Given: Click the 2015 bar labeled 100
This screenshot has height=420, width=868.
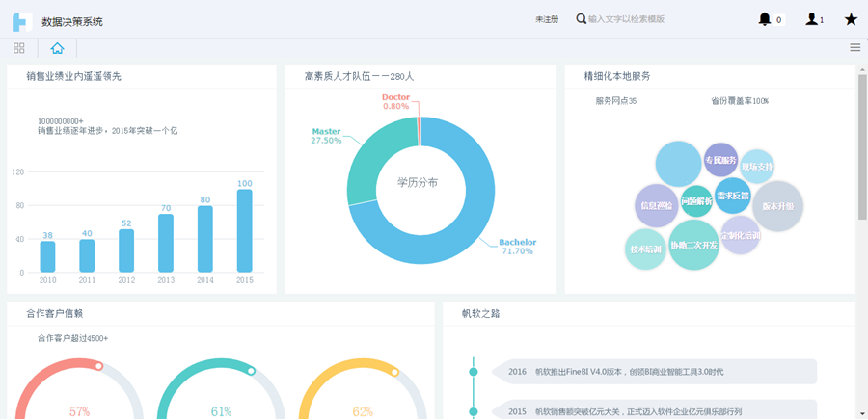Looking at the screenshot, I should click(x=245, y=231).
